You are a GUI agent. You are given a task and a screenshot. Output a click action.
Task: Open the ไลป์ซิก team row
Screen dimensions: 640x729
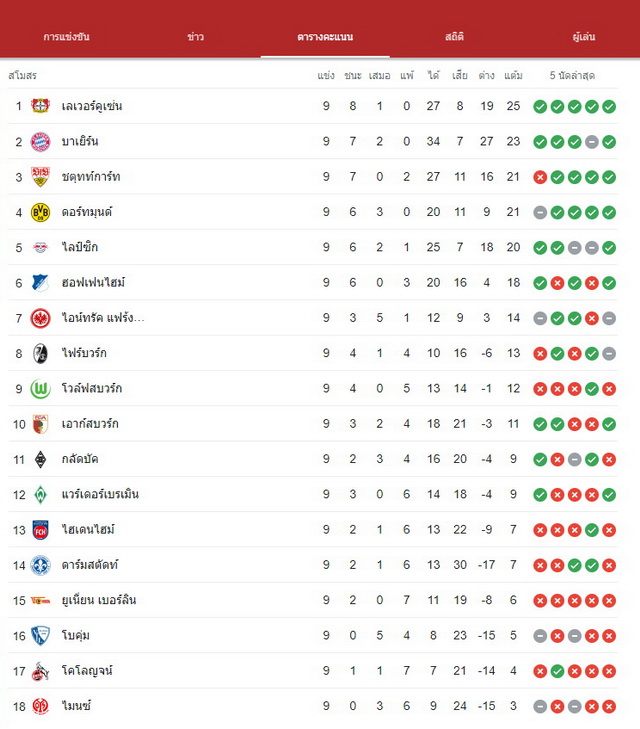[x=313, y=247]
